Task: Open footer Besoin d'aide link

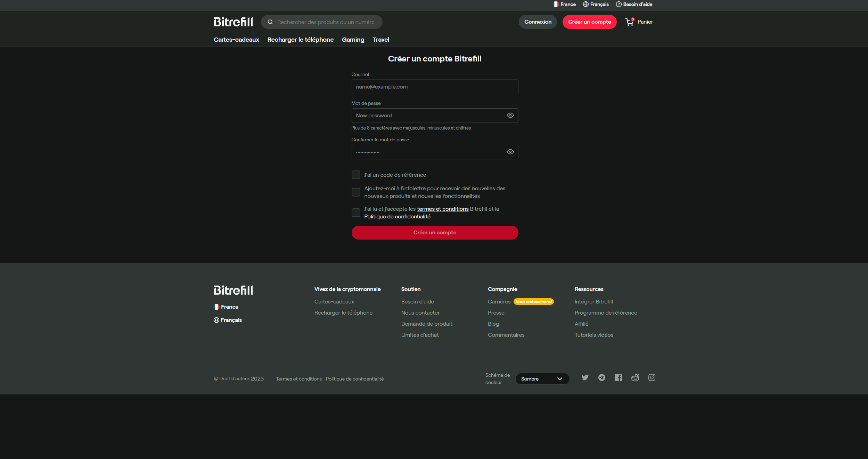Action: pyautogui.click(x=418, y=302)
